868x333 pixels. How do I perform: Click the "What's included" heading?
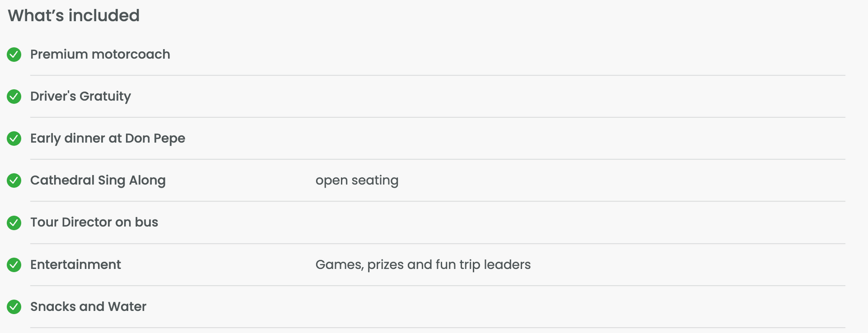tap(74, 16)
